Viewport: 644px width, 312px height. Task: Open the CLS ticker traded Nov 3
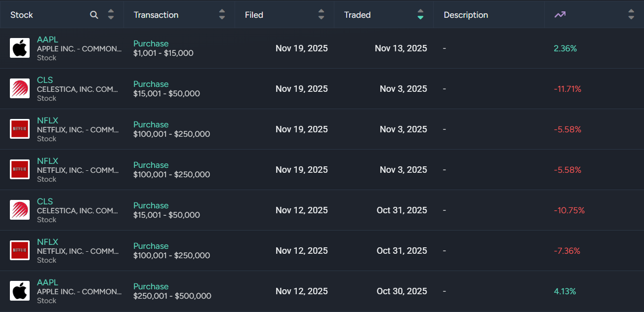[x=45, y=80]
